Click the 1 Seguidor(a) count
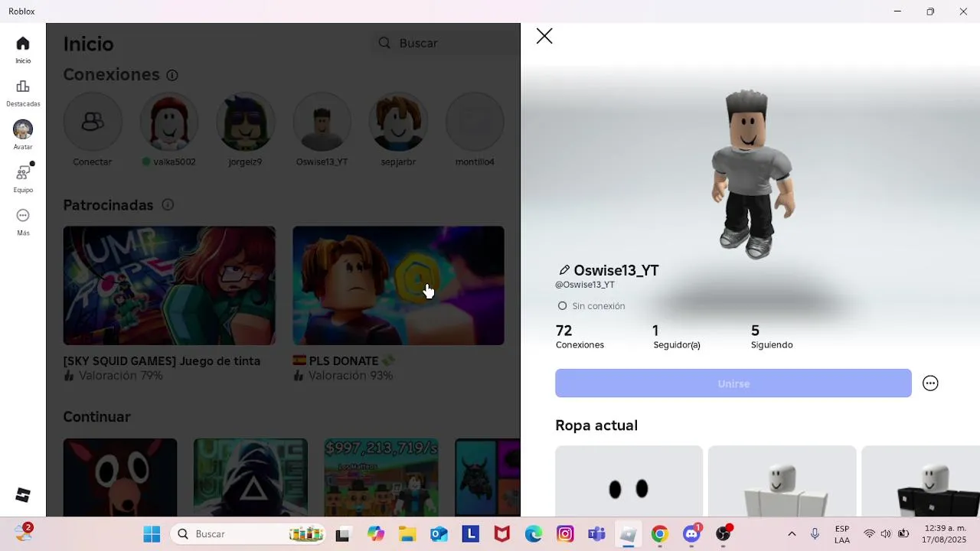Image resolution: width=980 pixels, height=551 pixels. point(676,337)
